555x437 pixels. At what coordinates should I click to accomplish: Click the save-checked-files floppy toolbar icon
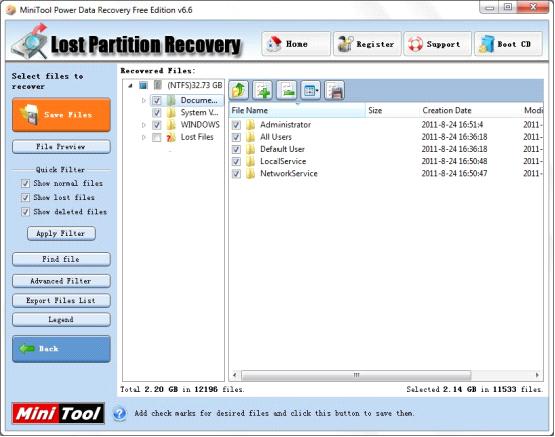point(334,90)
